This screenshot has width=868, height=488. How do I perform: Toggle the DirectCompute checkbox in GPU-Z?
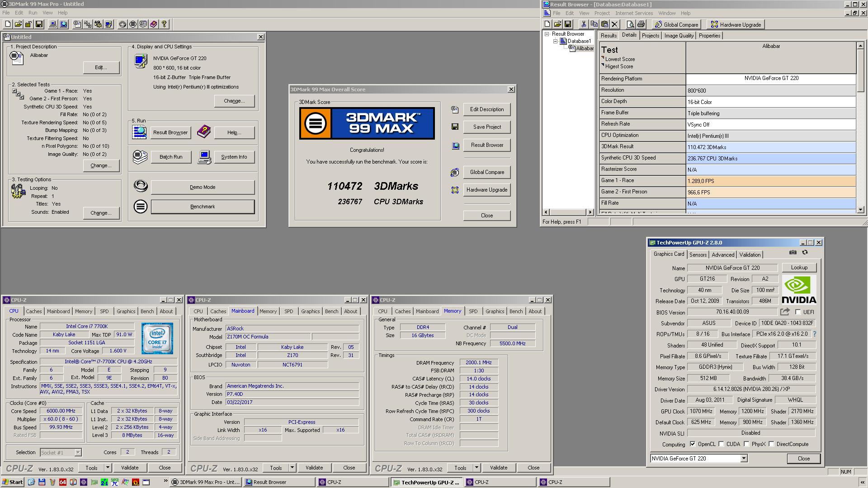tap(771, 444)
